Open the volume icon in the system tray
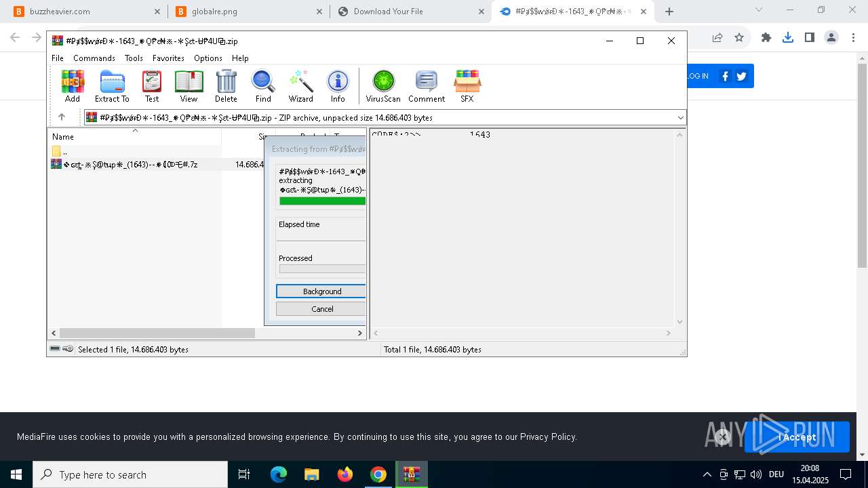 756,474
